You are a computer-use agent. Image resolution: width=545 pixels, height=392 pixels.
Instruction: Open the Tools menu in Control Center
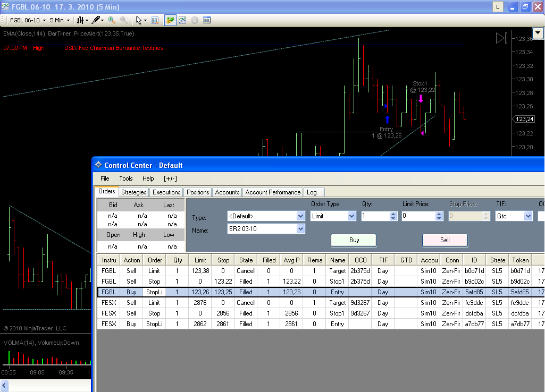pos(126,178)
